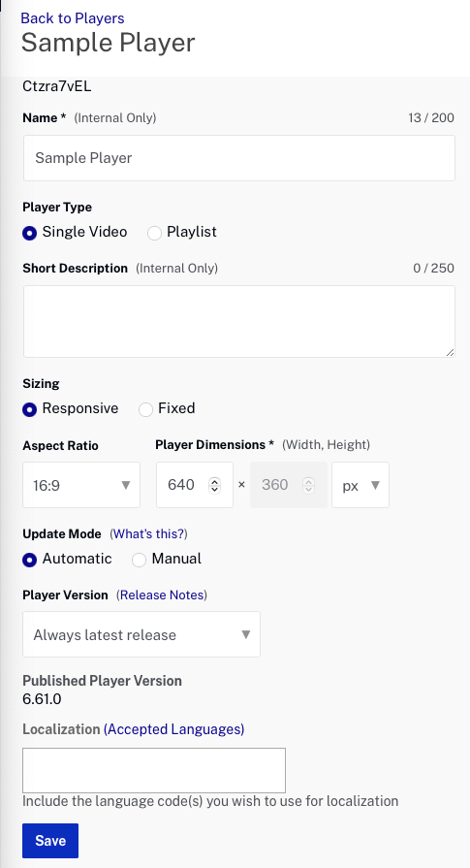The height and width of the screenshot is (868, 470).
Task: Open the px units dropdown
Action: pyautogui.click(x=360, y=485)
